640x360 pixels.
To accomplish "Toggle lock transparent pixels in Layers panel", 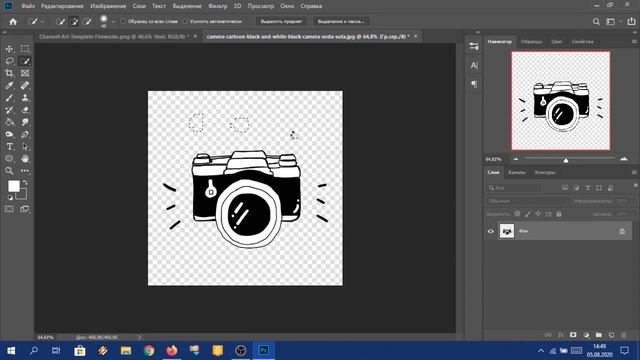I will [517, 214].
